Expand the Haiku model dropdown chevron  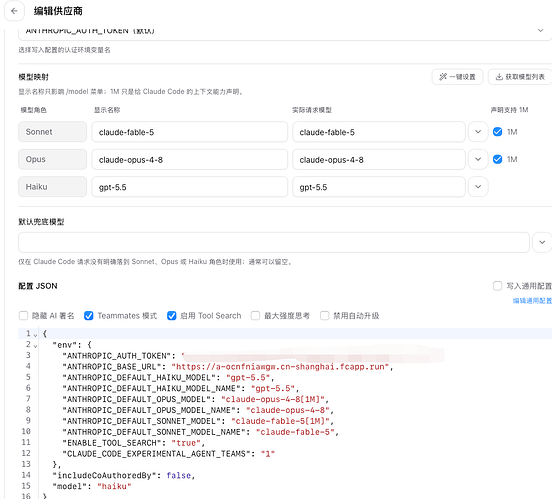coord(478,187)
